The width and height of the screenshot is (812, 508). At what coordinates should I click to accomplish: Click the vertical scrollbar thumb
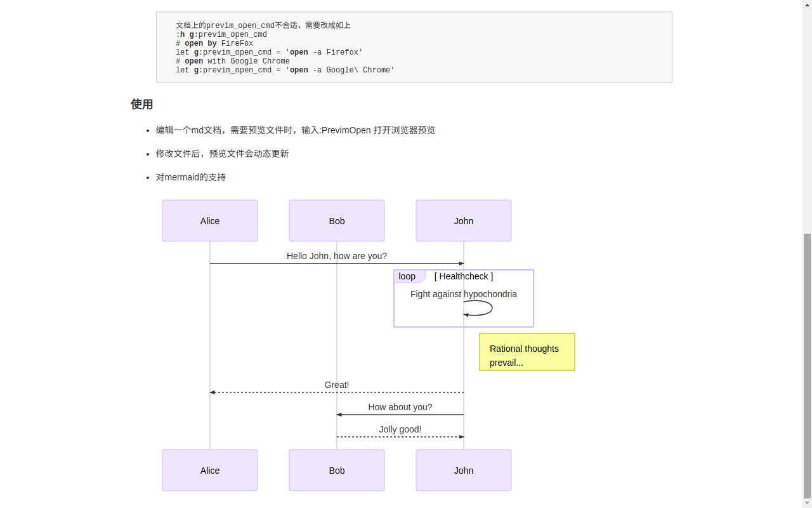(807, 366)
